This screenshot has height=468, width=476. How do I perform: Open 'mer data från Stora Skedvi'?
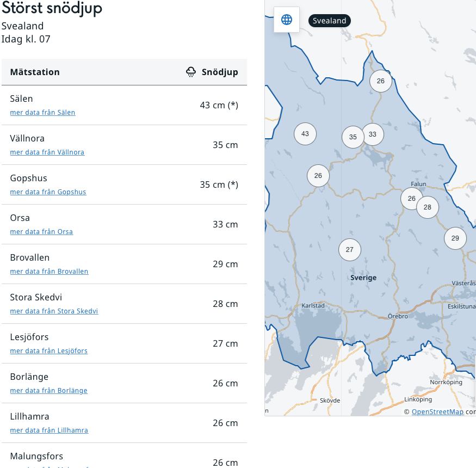coord(54,311)
